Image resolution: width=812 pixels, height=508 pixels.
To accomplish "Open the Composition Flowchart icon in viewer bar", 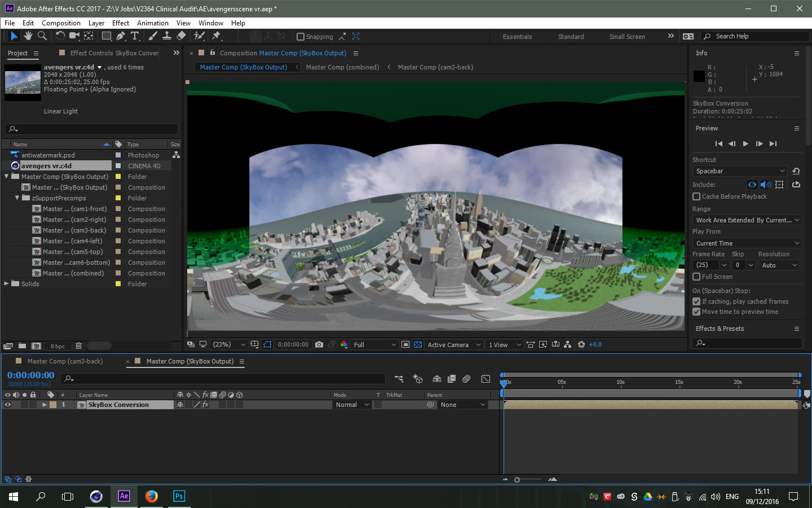I will pyautogui.click(x=567, y=344).
